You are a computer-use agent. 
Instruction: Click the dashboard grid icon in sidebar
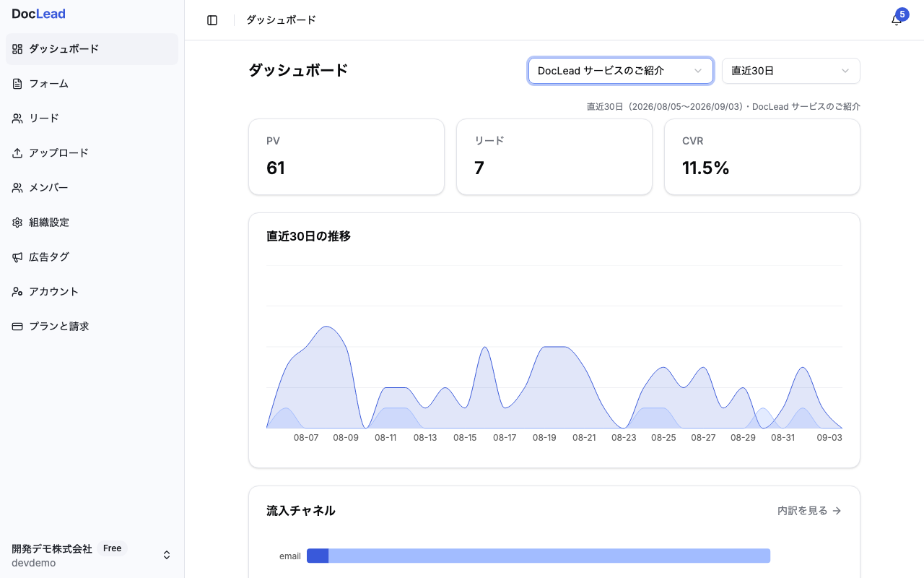coord(17,49)
